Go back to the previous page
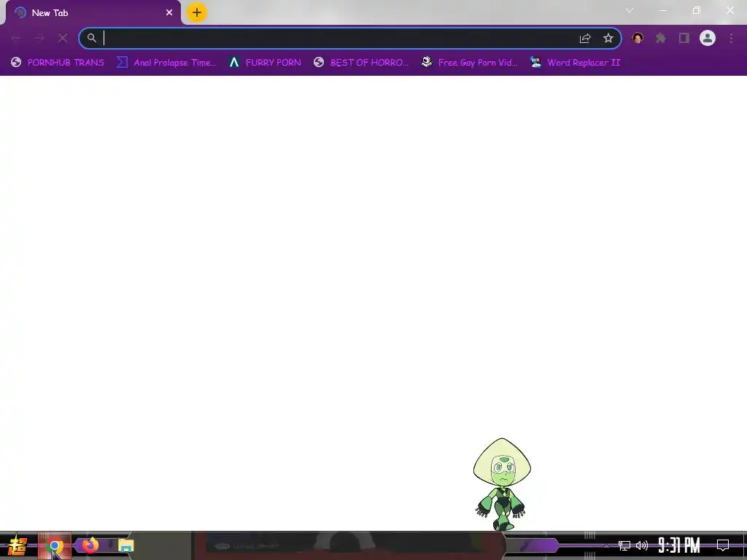The image size is (747, 560). (16, 38)
